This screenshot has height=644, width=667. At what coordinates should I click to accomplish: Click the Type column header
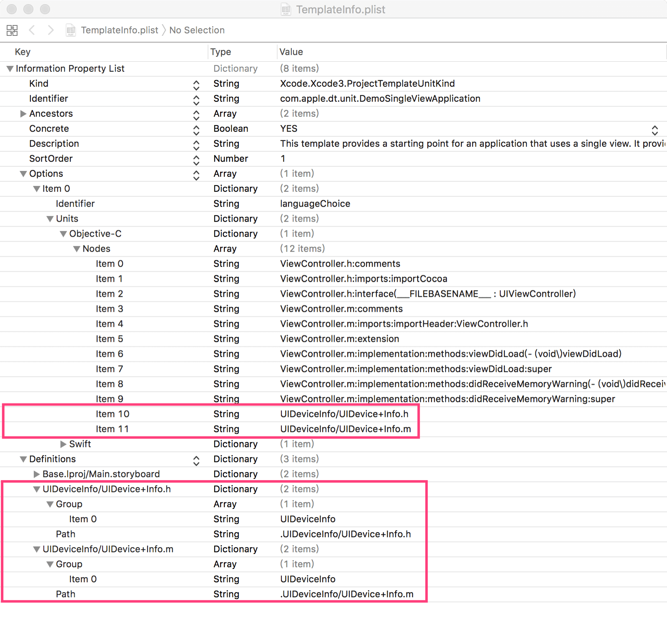click(221, 52)
